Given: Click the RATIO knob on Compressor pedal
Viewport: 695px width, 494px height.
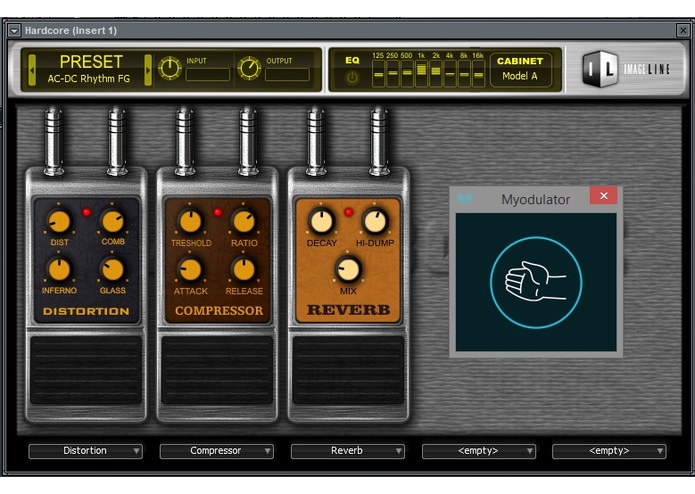Looking at the screenshot, I should [244, 222].
